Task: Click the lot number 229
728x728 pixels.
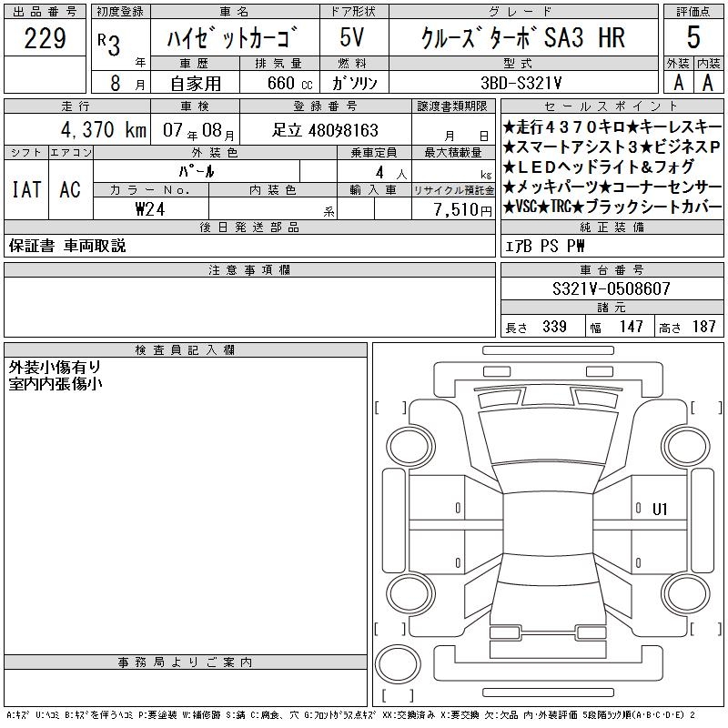Action: (x=45, y=38)
